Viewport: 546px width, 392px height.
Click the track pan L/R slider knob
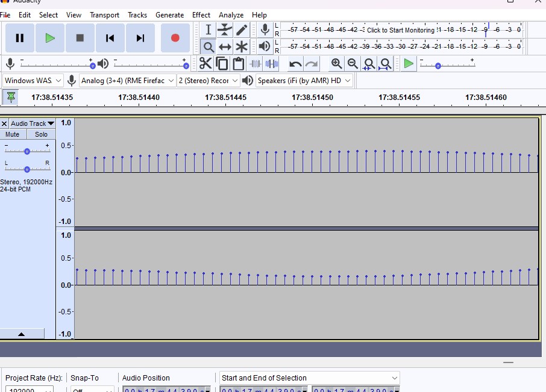coord(27,169)
